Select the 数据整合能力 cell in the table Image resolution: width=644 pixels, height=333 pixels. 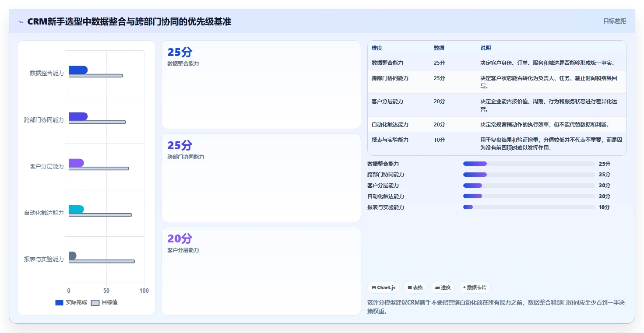click(x=387, y=63)
